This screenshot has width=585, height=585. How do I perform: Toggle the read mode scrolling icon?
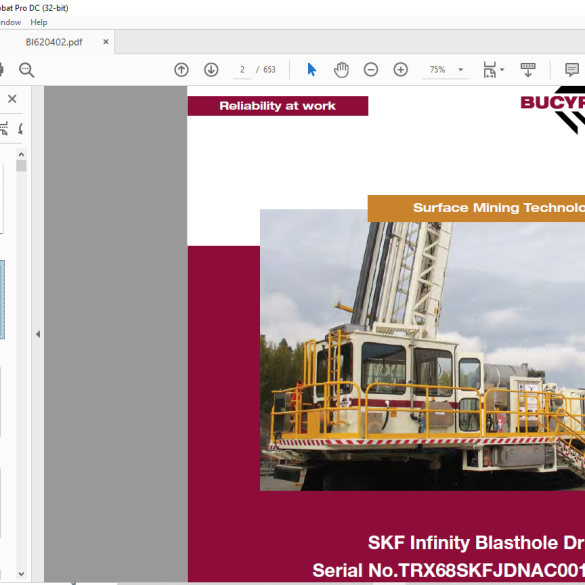click(528, 70)
